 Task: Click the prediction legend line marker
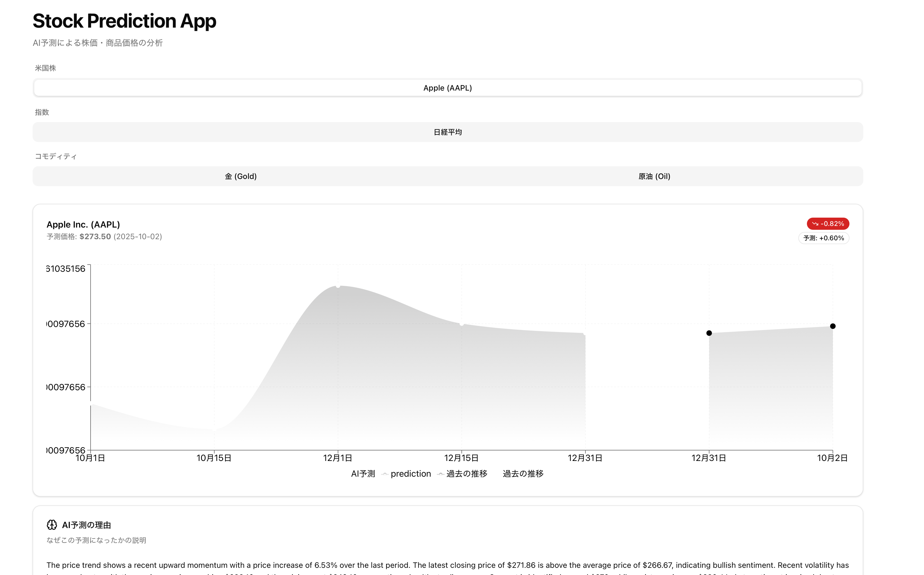click(x=385, y=474)
